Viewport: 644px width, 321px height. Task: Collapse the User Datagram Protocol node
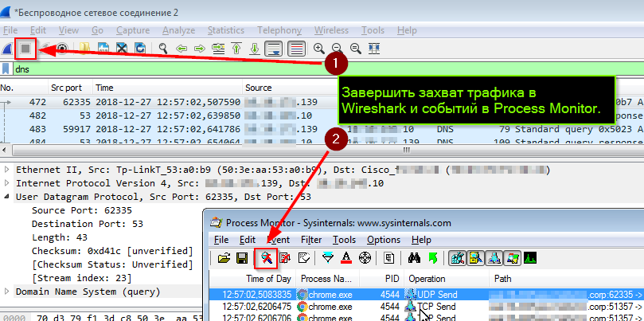point(6,197)
